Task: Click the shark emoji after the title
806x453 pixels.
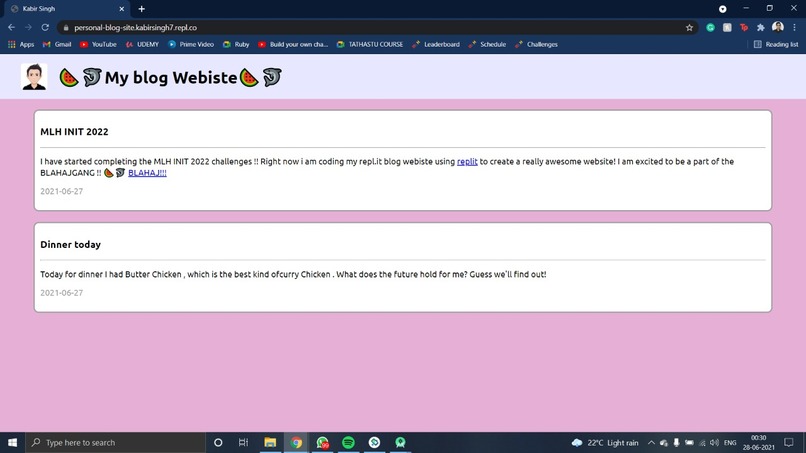Action: click(x=272, y=77)
